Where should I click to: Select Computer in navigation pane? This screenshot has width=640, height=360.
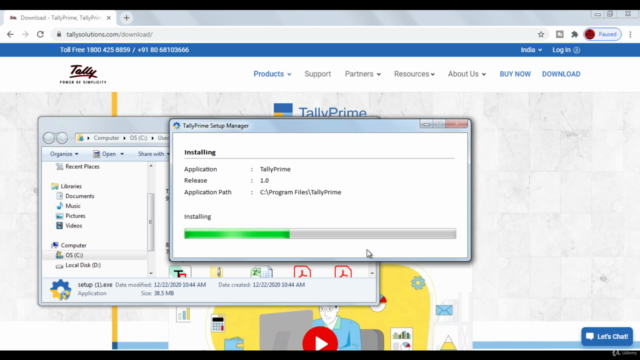[73, 245]
